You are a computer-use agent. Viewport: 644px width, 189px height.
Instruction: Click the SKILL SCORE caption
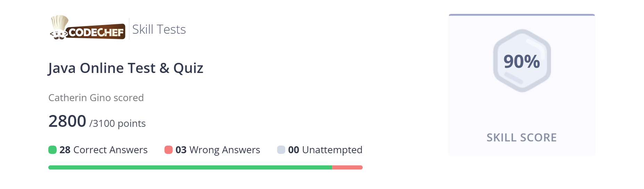coord(522,138)
